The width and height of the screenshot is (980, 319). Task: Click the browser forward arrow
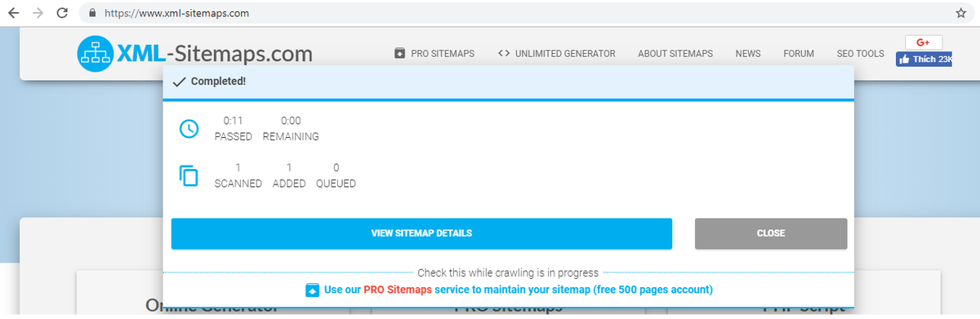coord(38,13)
